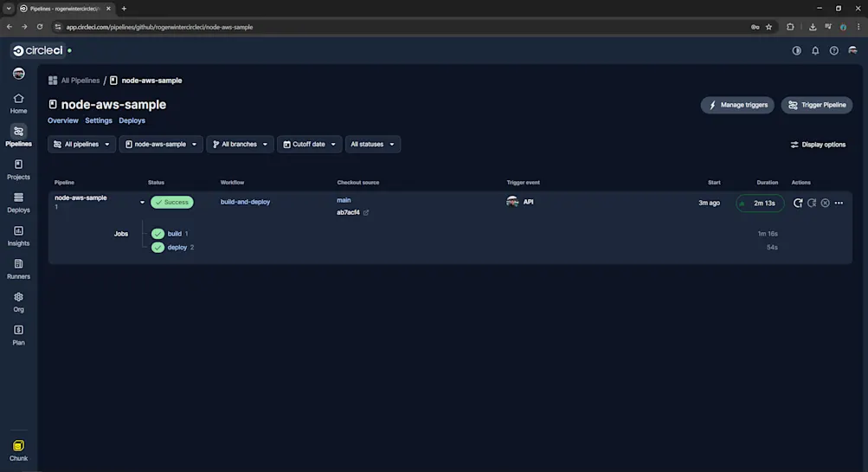Click Manage triggers button
Viewport: 868px width, 472px height.
coord(737,105)
